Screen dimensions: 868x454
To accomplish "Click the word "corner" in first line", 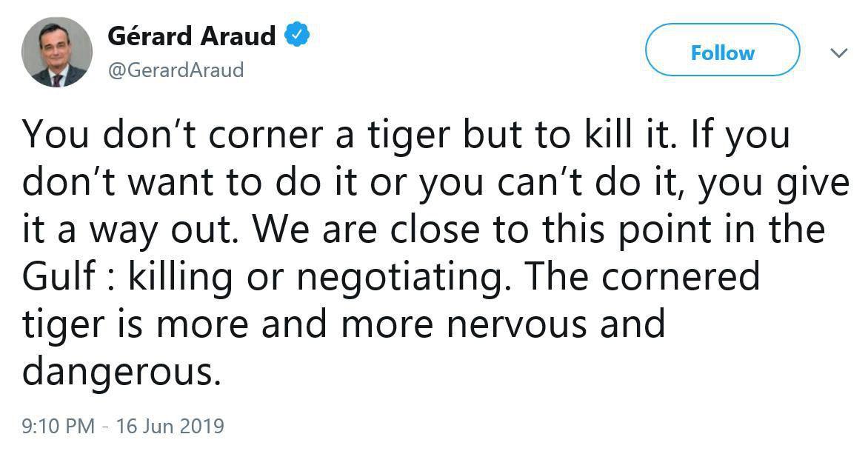I will 268,136.
